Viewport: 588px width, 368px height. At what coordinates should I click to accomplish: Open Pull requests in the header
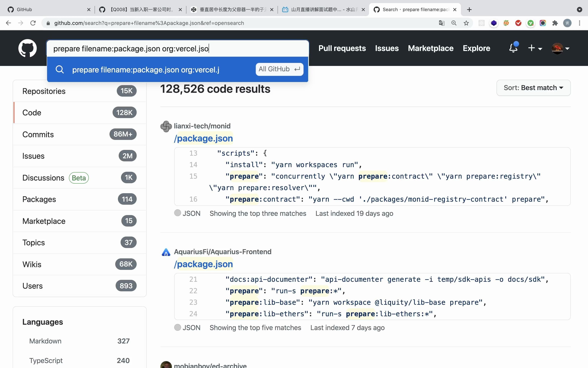click(x=342, y=48)
